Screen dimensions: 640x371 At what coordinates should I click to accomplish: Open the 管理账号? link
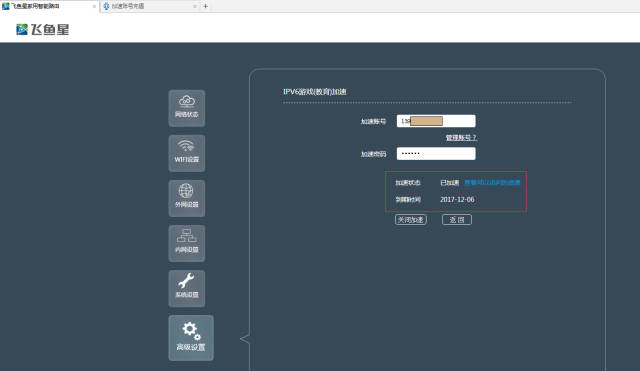(461, 138)
